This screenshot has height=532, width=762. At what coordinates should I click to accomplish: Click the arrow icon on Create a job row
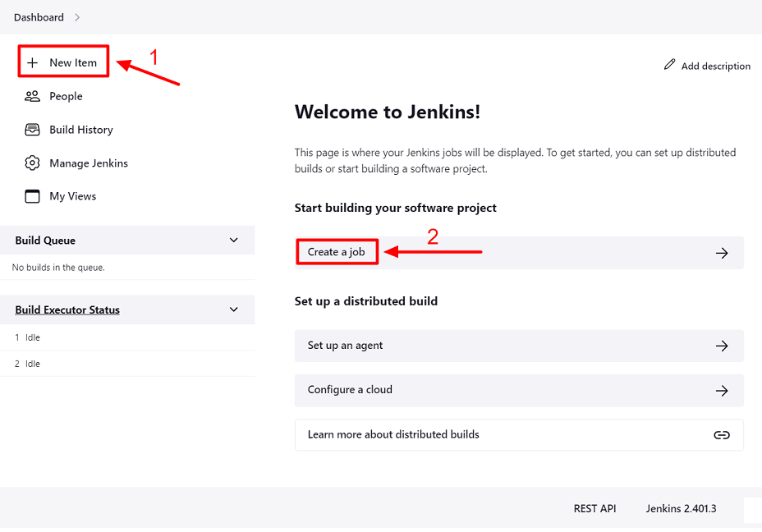tap(722, 253)
